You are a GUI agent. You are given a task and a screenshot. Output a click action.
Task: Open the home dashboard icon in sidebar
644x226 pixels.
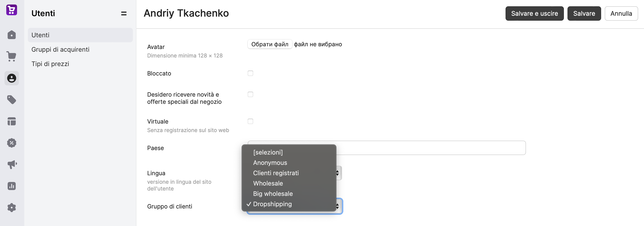pos(11,35)
